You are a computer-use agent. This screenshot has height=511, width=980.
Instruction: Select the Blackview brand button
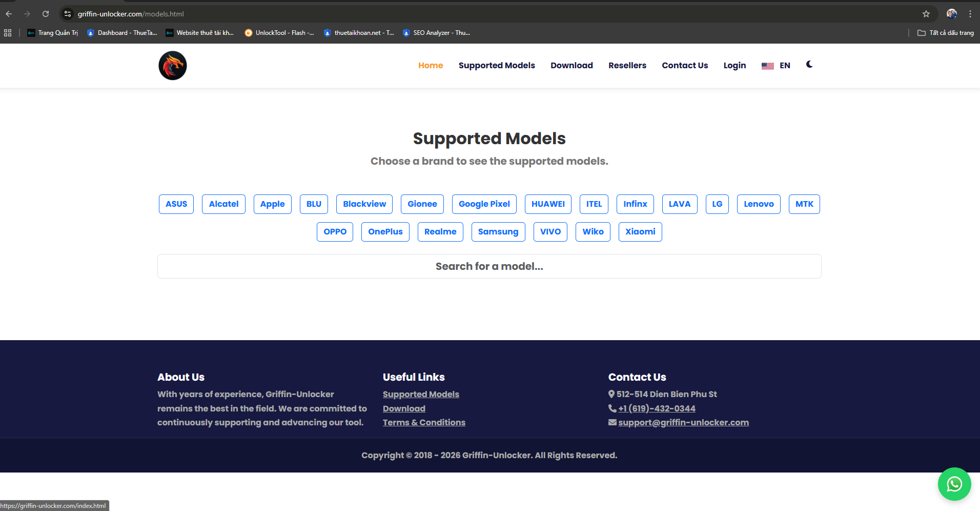364,204
